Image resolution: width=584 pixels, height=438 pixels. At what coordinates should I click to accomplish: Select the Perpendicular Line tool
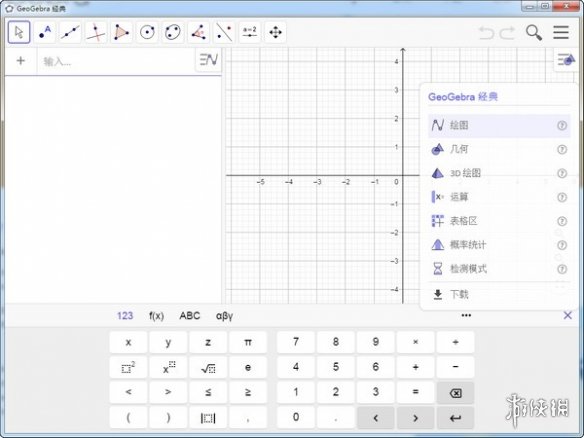point(96,32)
